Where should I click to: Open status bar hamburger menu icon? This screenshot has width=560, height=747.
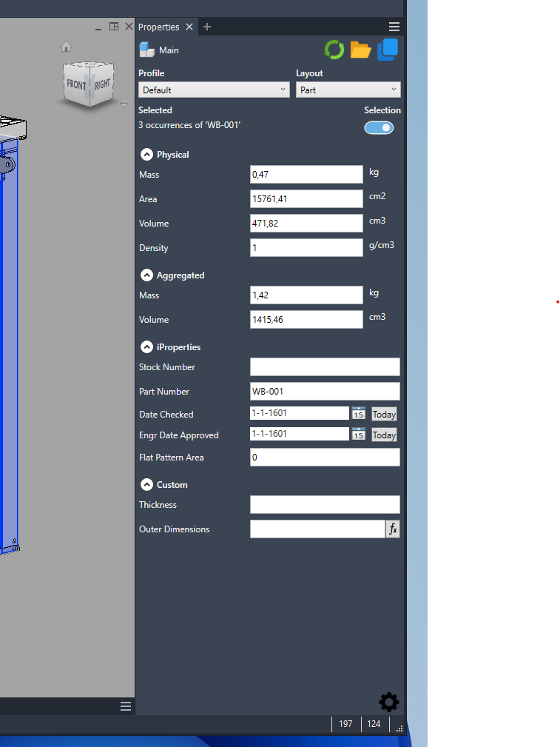(x=126, y=706)
